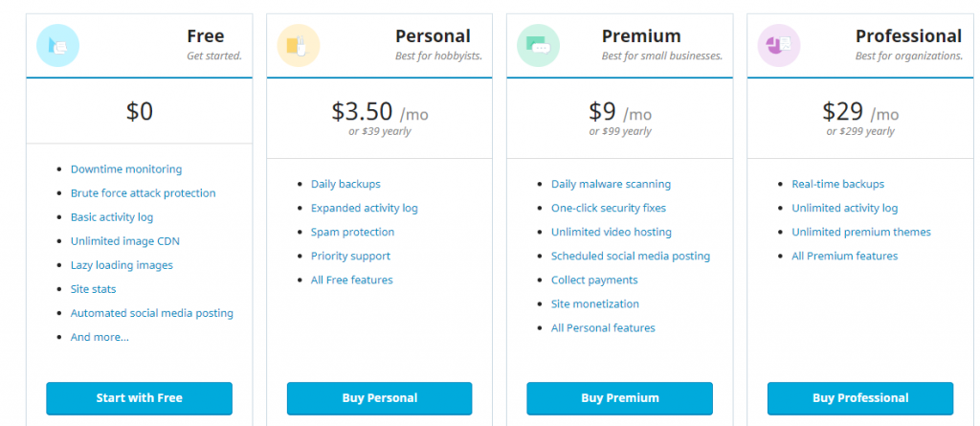This screenshot has width=980, height=426.
Task: Open the Daily backups link
Action: (345, 184)
